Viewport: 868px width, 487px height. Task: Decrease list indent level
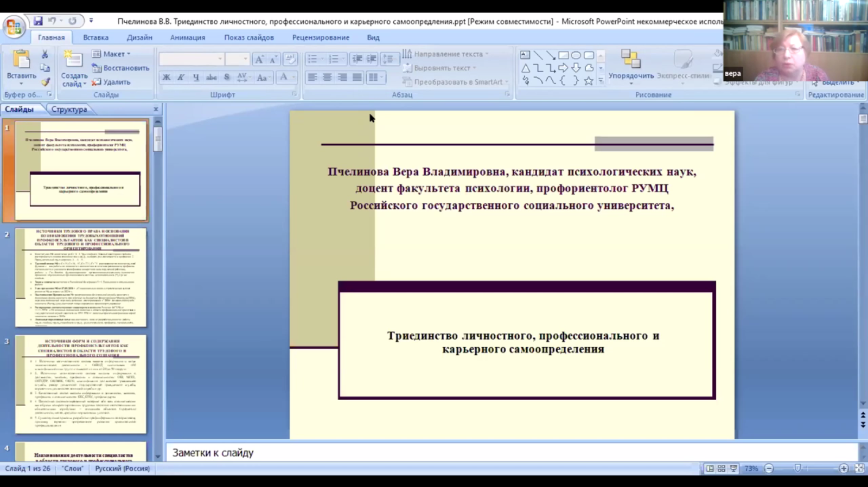[356, 59]
